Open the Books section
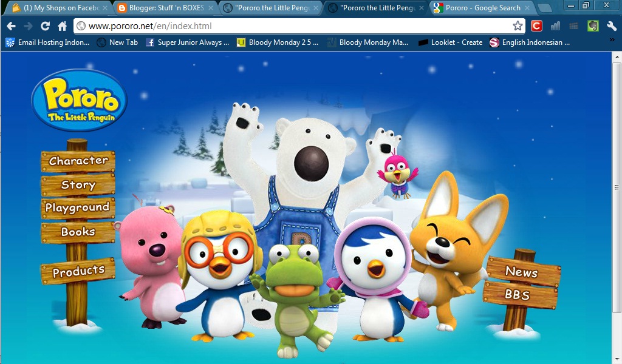The image size is (622, 364). (x=77, y=231)
